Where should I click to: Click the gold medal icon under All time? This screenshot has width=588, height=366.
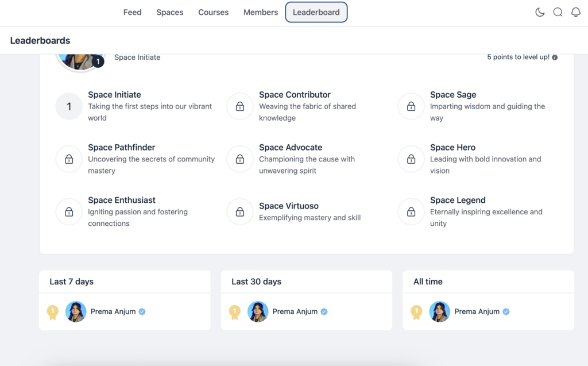tap(417, 311)
